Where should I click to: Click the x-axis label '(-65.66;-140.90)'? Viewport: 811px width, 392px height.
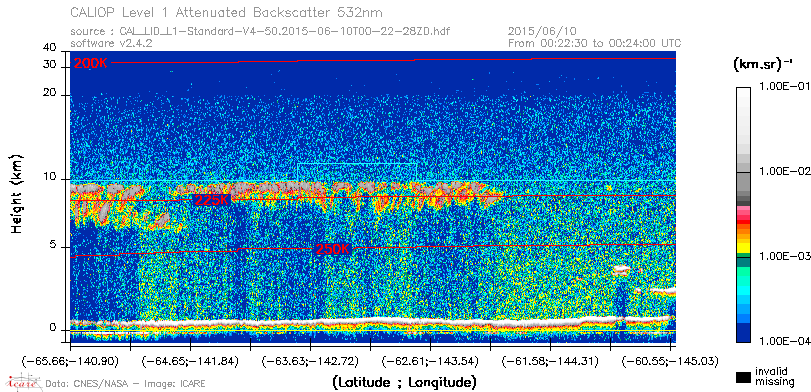coord(69,361)
